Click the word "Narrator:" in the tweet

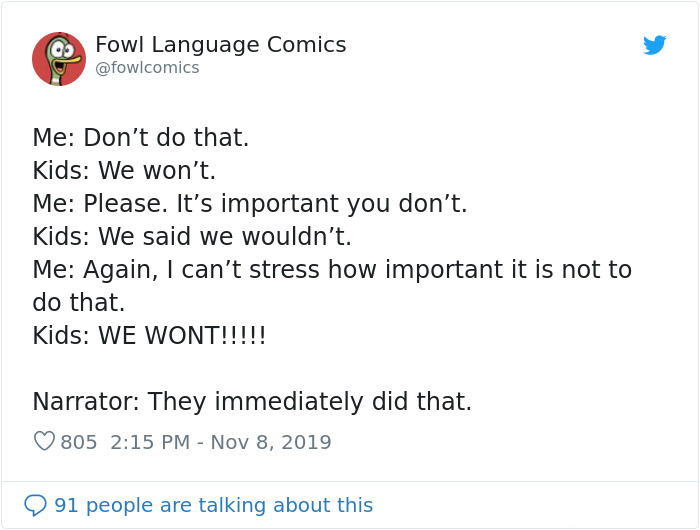86,402
